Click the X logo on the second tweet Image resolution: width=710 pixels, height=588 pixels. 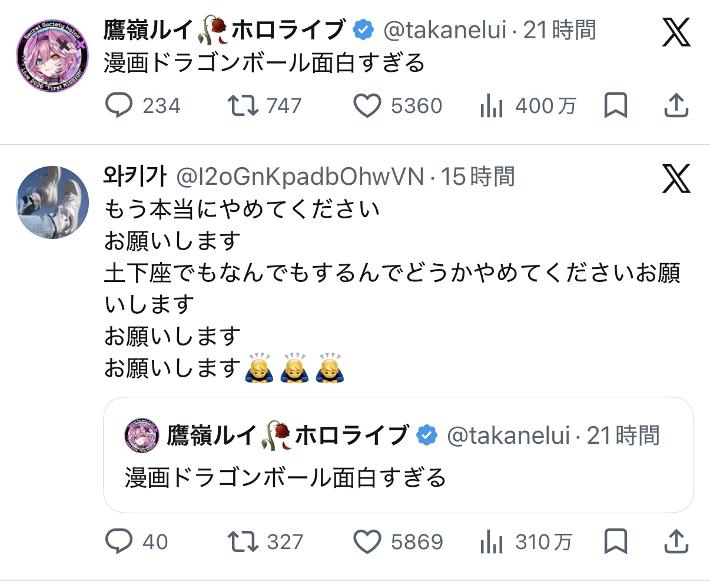[676, 178]
